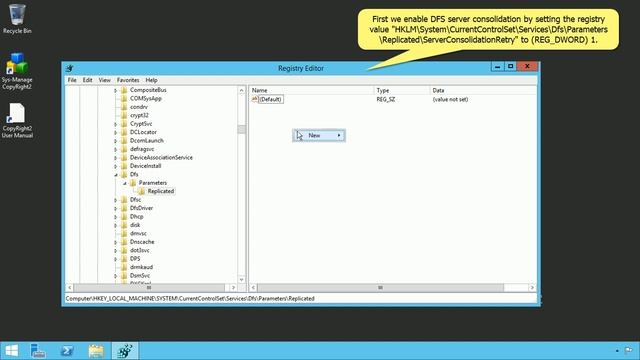The height and width of the screenshot is (360, 640).
Task: Select the dmvsc key
Action: coord(138,233)
